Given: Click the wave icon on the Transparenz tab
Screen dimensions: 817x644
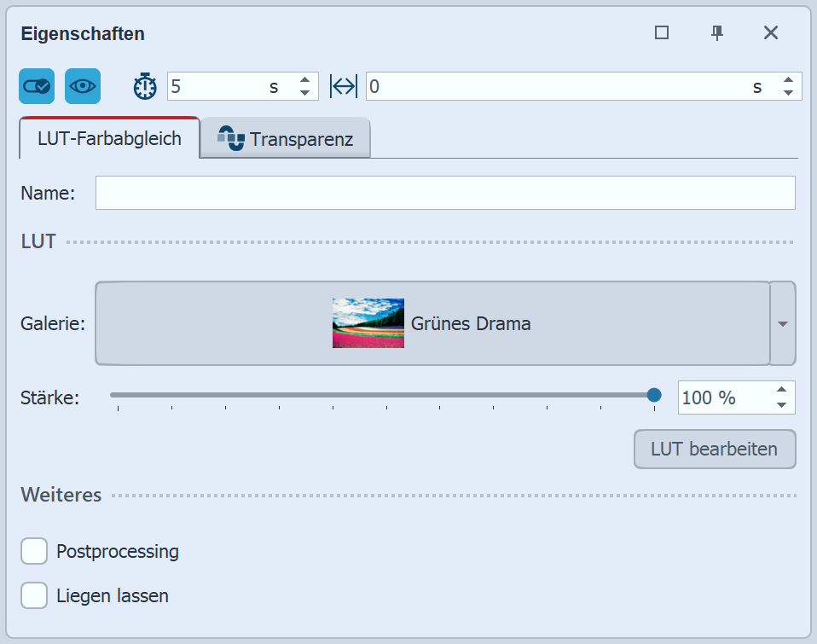Looking at the screenshot, I should 233,137.
